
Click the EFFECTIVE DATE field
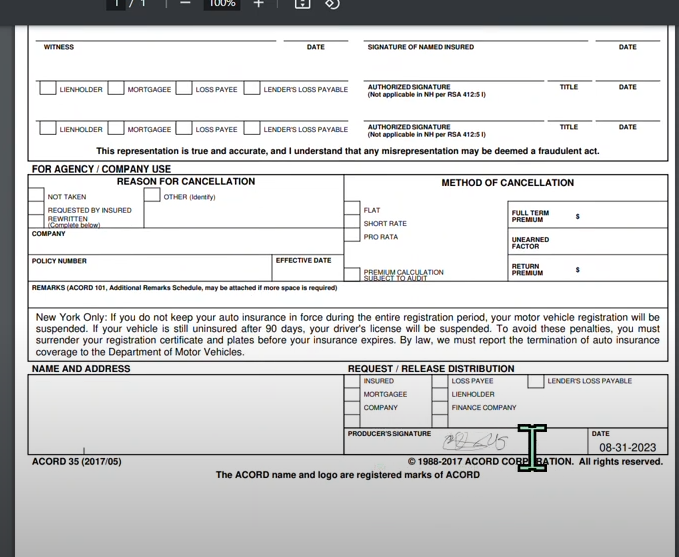(308, 268)
